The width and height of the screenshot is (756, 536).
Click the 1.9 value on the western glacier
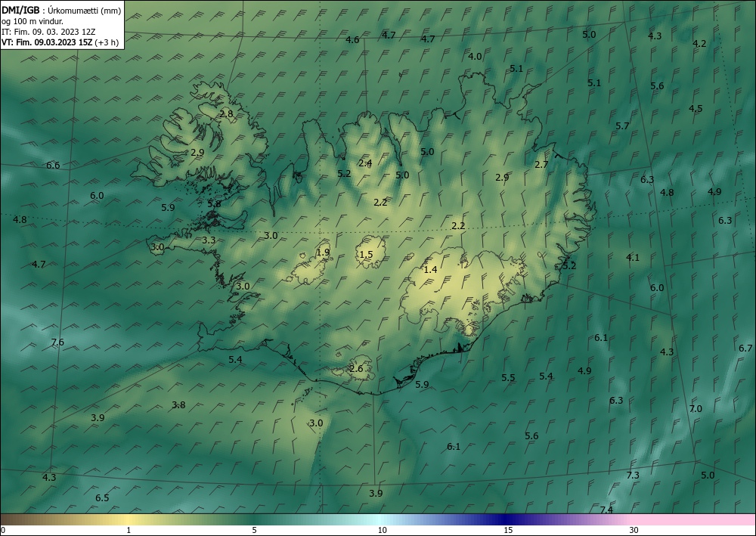323,252
